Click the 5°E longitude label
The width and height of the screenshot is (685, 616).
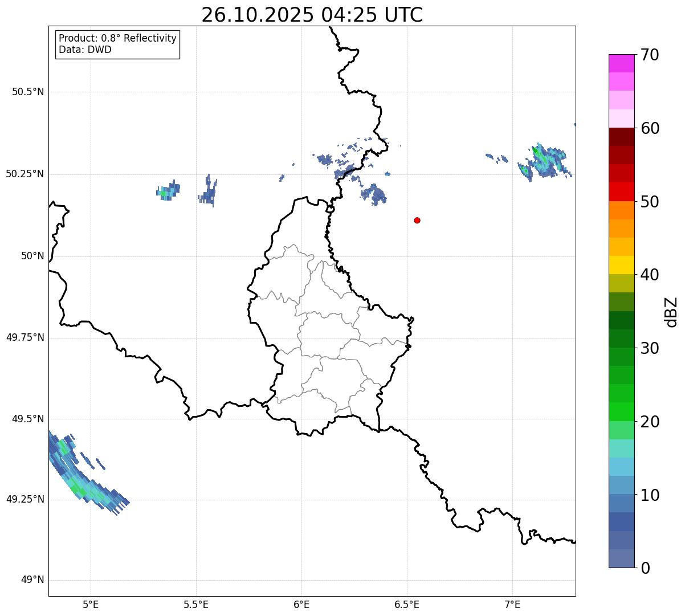coord(91,604)
